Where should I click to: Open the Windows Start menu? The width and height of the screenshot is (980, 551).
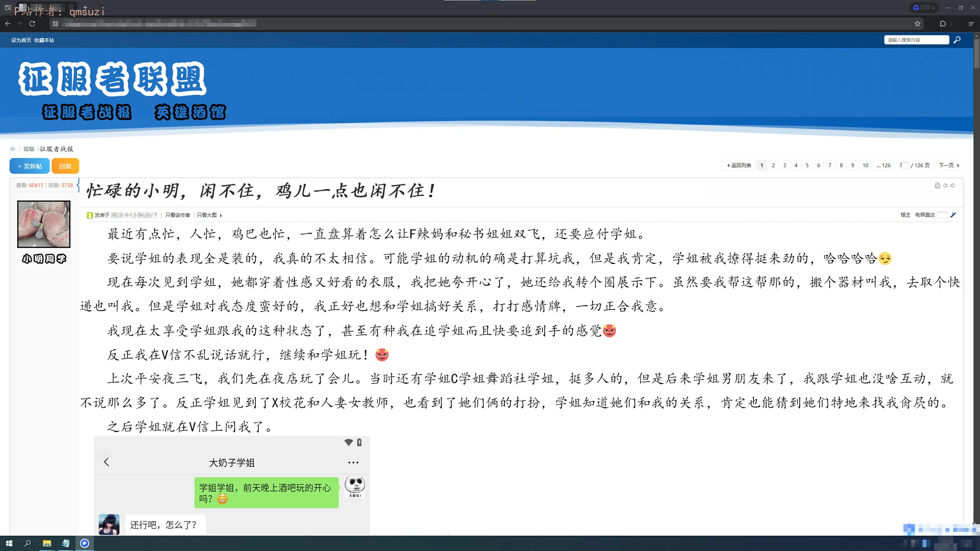[9, 543]
